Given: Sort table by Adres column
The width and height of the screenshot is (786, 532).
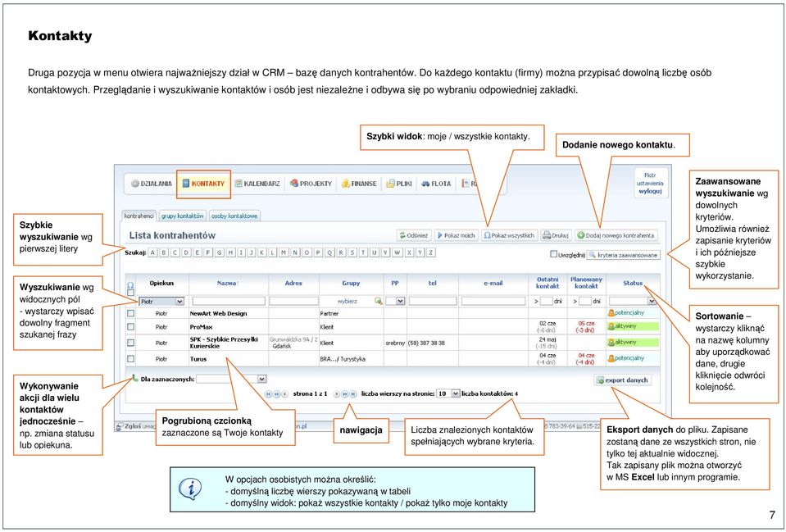Looking at the screenshot, I should pos(293,284).
